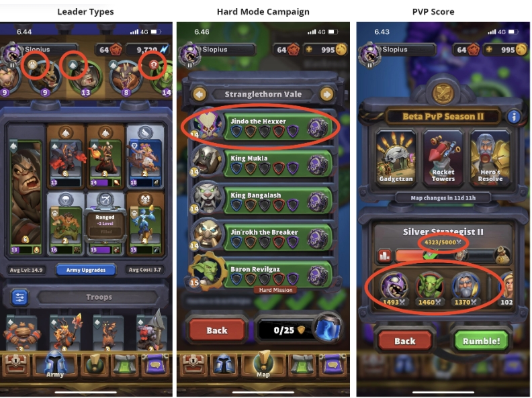Go to previous zone with left arrow
Viewport: 532px width, 398px height.
[199, 94]
